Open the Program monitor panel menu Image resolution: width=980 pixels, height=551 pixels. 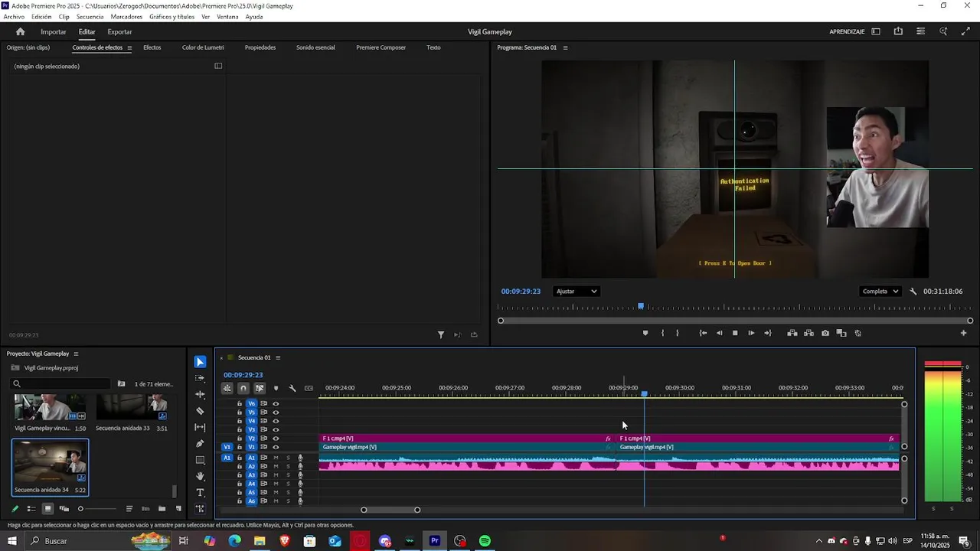pyautogui.click(x=565, y=47)
